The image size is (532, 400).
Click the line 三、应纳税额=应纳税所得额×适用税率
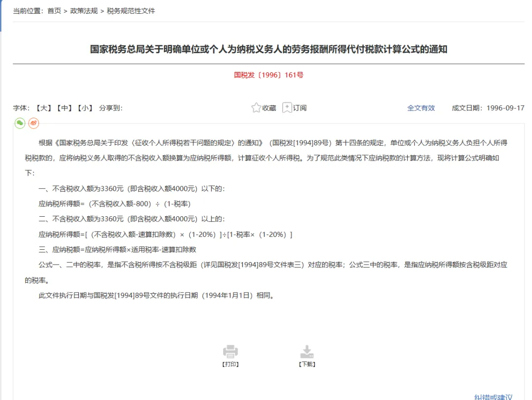(117, 250)
